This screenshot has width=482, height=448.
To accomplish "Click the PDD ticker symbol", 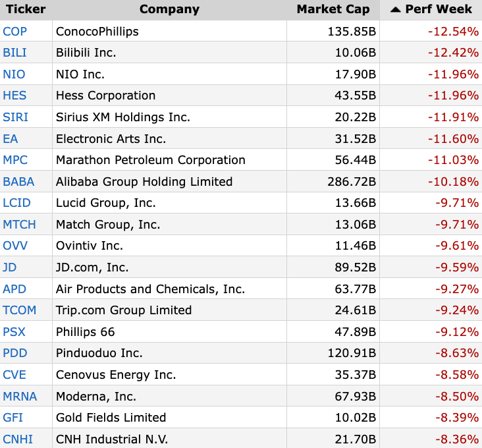I will [14, 353].
